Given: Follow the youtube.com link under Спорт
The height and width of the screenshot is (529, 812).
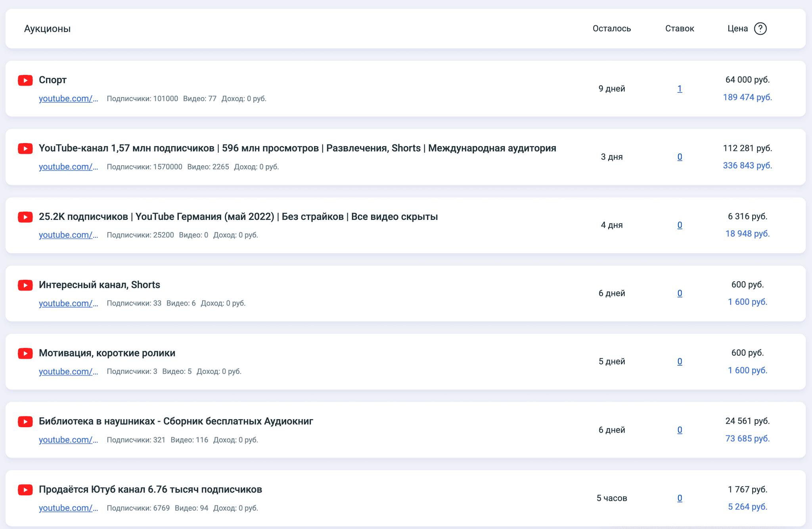Looking at the screenshot, I should coord(69,98).
